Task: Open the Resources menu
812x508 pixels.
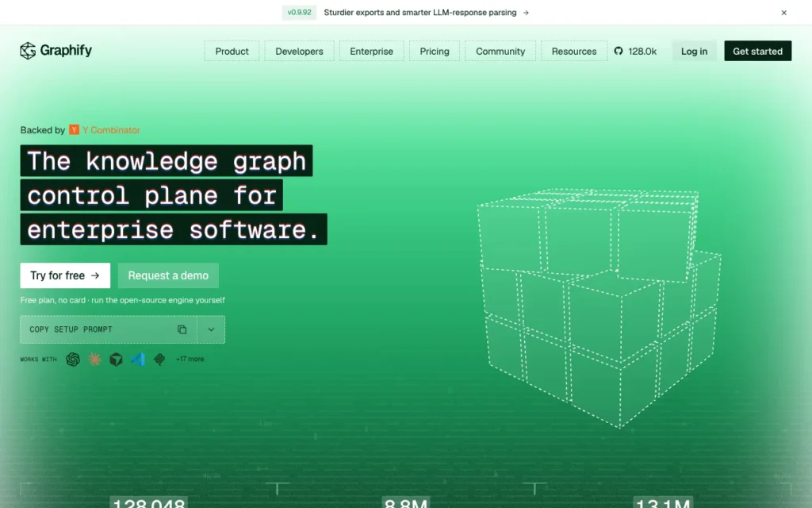Action: (x=574, y=52)
